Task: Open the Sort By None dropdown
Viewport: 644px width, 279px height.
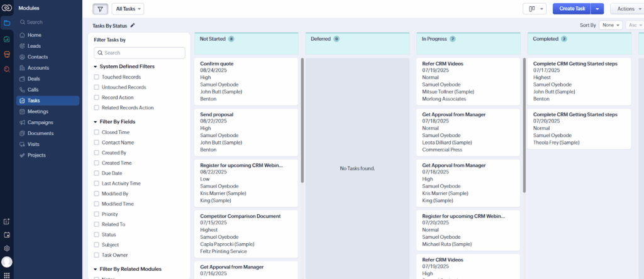Action: click(x=610, y=25)
